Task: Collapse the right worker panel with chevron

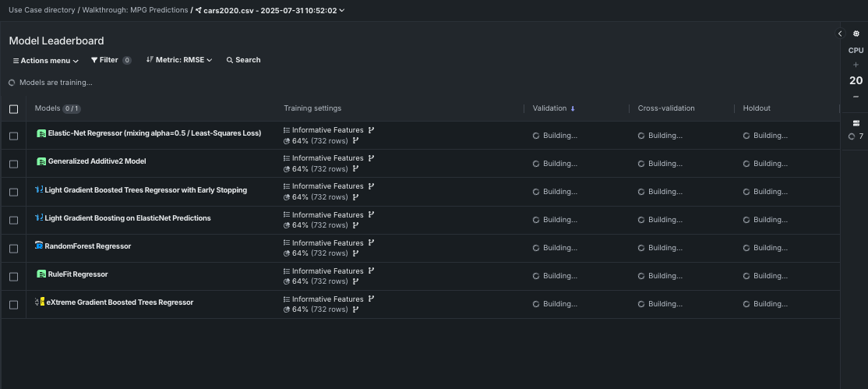Action: (x=840, y=34)
